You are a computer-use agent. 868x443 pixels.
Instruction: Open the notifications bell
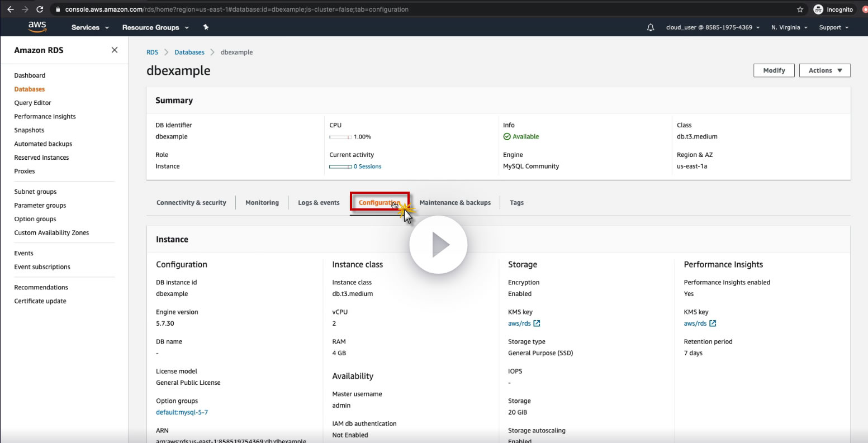click(x=651, y=27)
